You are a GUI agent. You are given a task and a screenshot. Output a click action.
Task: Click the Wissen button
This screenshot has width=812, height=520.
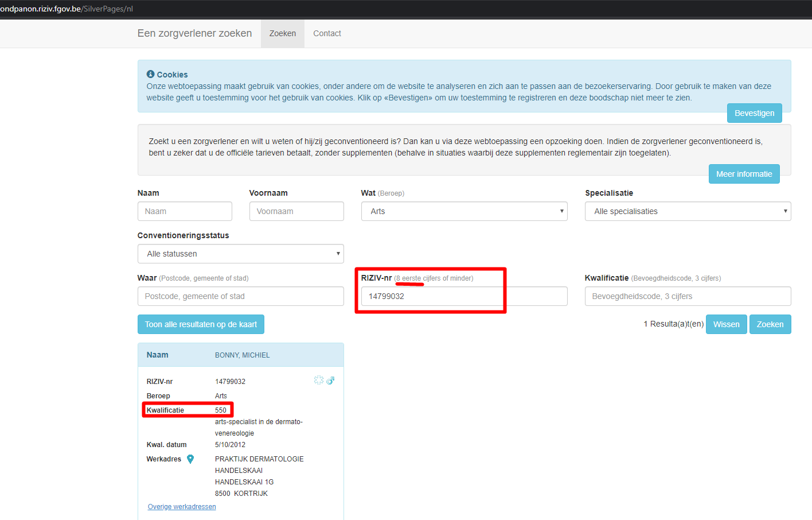pos(726,324)
